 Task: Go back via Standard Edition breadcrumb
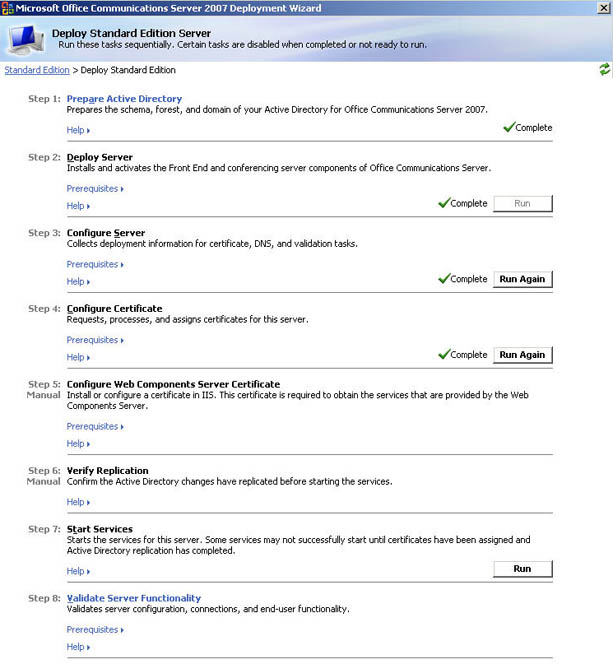pyautogui.click(x=37, y=70)
